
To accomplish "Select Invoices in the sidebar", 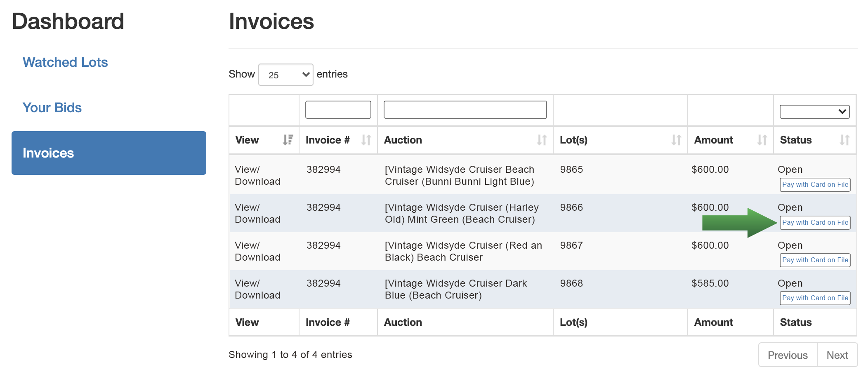I will pos(49,153).
